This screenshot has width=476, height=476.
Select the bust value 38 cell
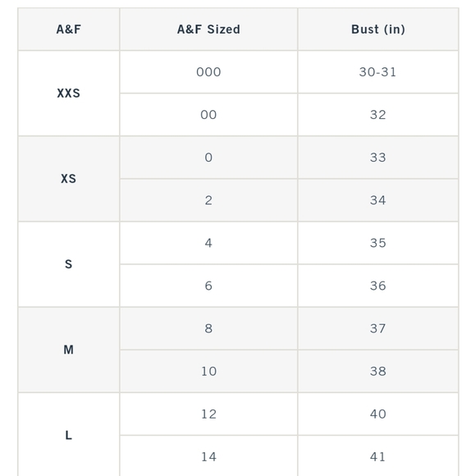click(378, 371)
